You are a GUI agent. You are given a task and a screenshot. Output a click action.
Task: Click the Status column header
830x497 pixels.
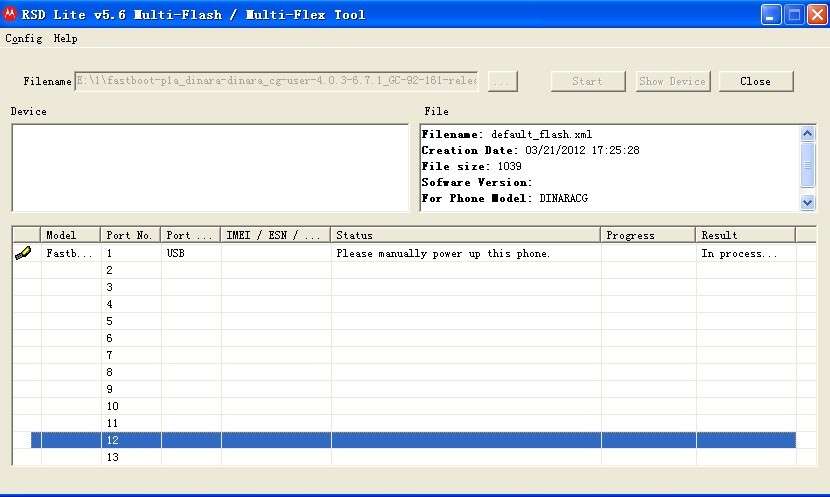coord(465,235)
